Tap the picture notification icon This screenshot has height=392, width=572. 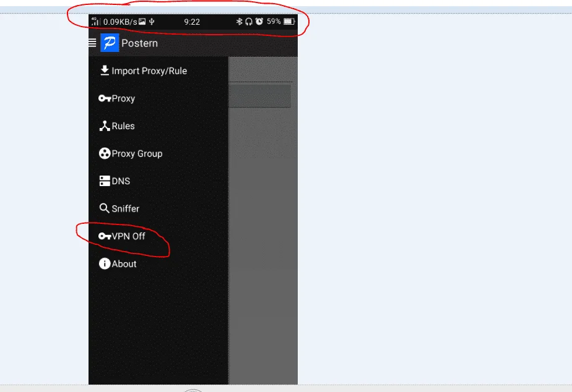click(x=142, y=22)
